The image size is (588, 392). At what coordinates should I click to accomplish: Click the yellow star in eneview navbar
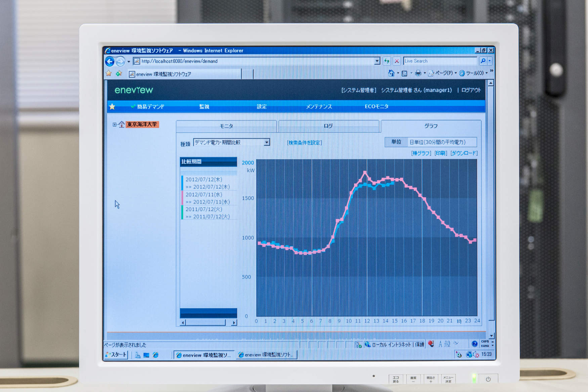point(112,106)
